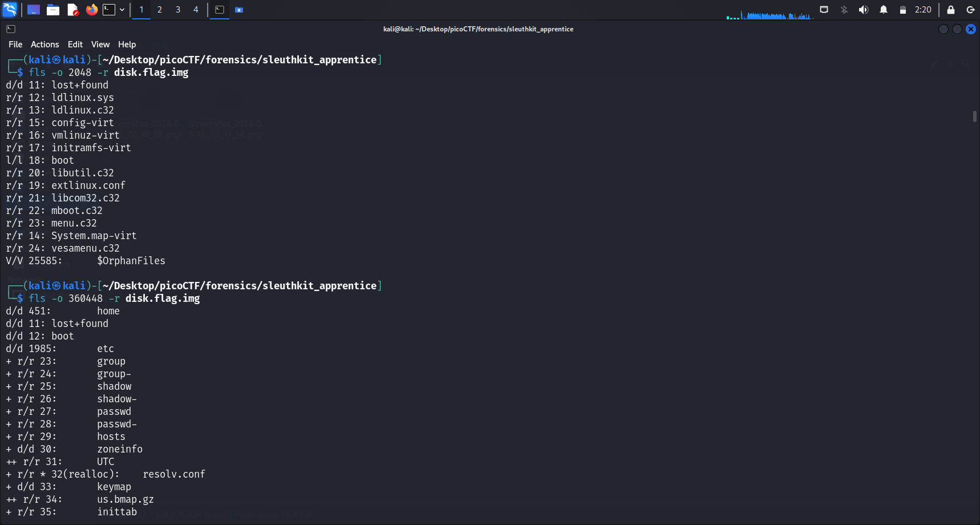Open notifications bell icon
This screenshot has width=980, height=525.
click(x=883, y=10)
